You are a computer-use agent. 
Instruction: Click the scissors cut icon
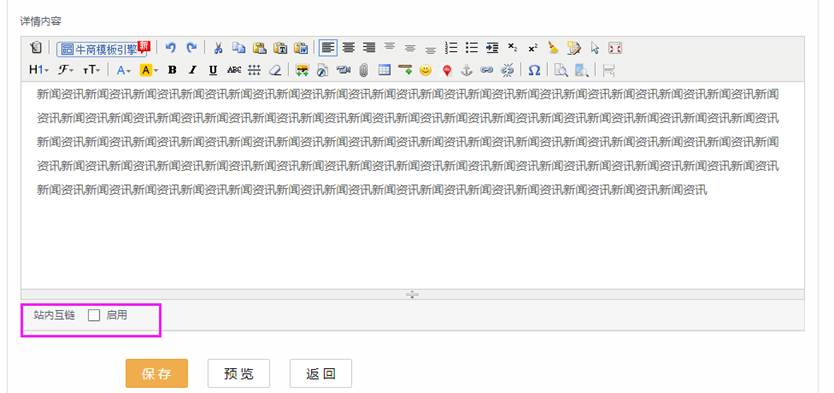(218, 48)
